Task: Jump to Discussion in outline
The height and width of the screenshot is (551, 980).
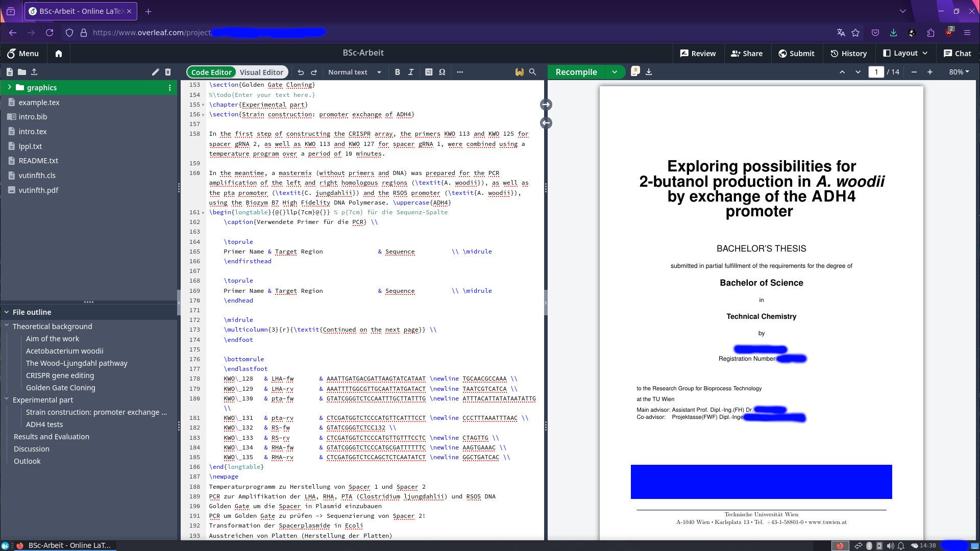Action: pyautogui.click(x=32, y=449)
